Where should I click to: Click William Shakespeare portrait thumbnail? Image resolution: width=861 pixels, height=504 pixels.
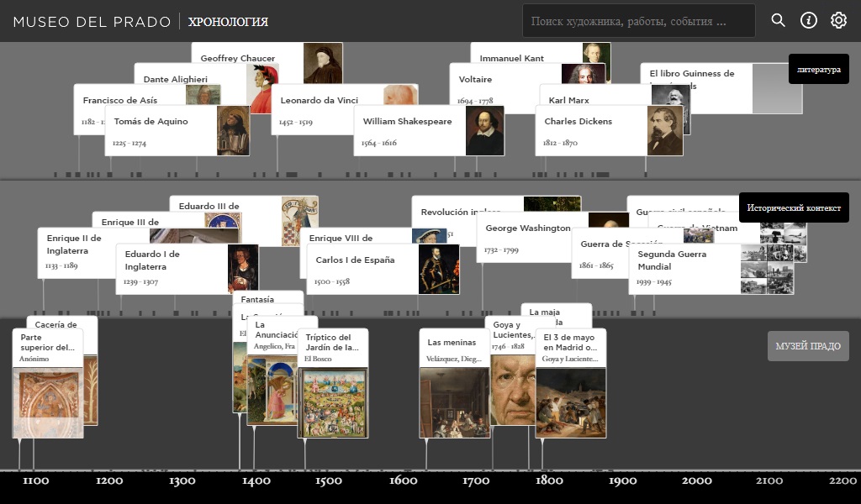[x=485, y=130]
